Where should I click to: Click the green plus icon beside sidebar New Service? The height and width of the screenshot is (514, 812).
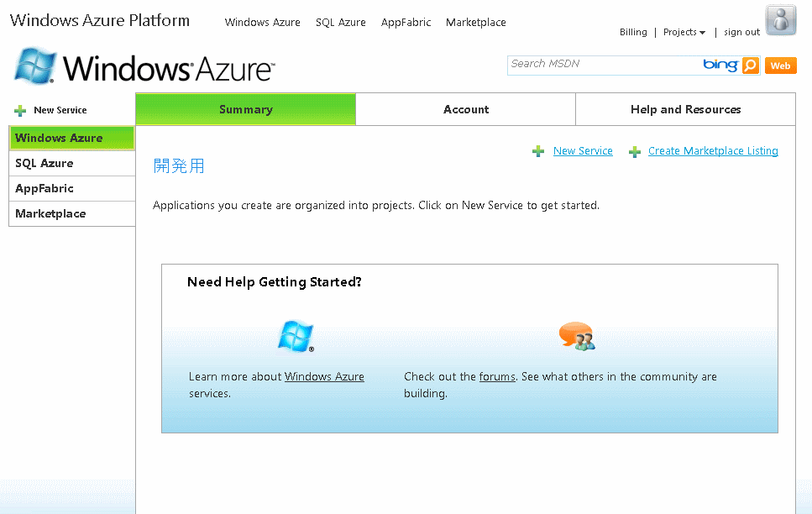[x=20, y=110]
